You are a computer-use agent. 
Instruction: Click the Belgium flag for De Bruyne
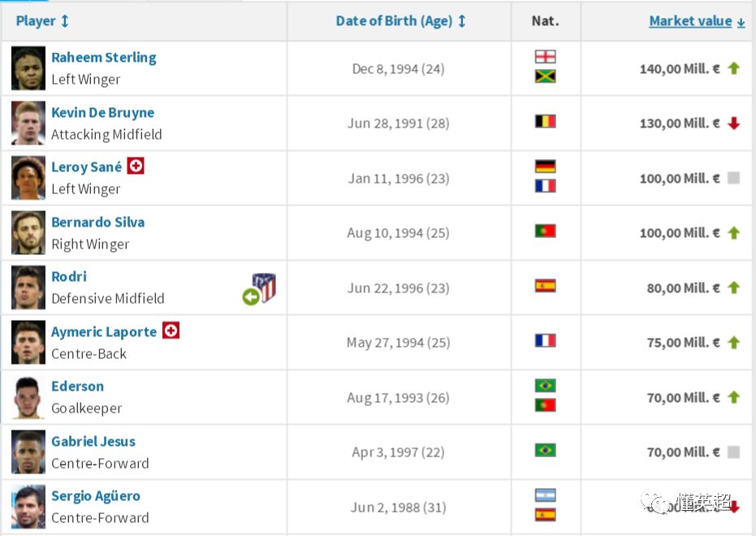tap(546, 121)
